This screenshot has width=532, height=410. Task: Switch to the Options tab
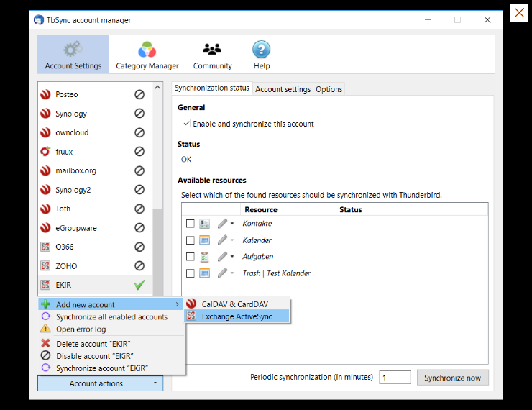pyautogui.click(x=329, y=89)
